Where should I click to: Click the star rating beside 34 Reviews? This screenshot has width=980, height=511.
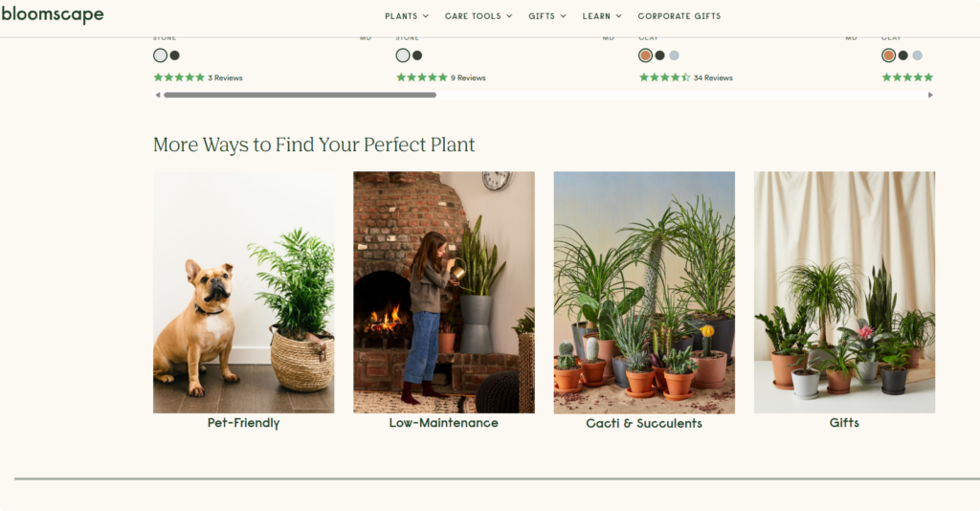(665, 78)
